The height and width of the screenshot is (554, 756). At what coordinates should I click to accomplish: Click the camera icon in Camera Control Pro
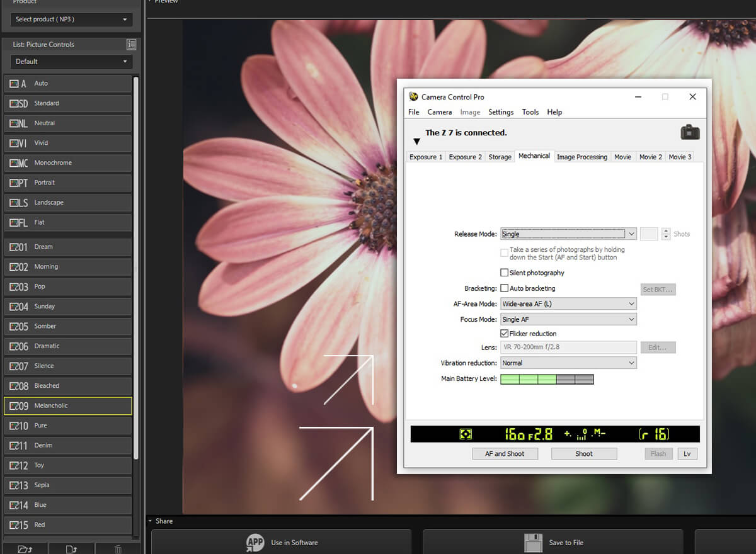pos(690,132)
